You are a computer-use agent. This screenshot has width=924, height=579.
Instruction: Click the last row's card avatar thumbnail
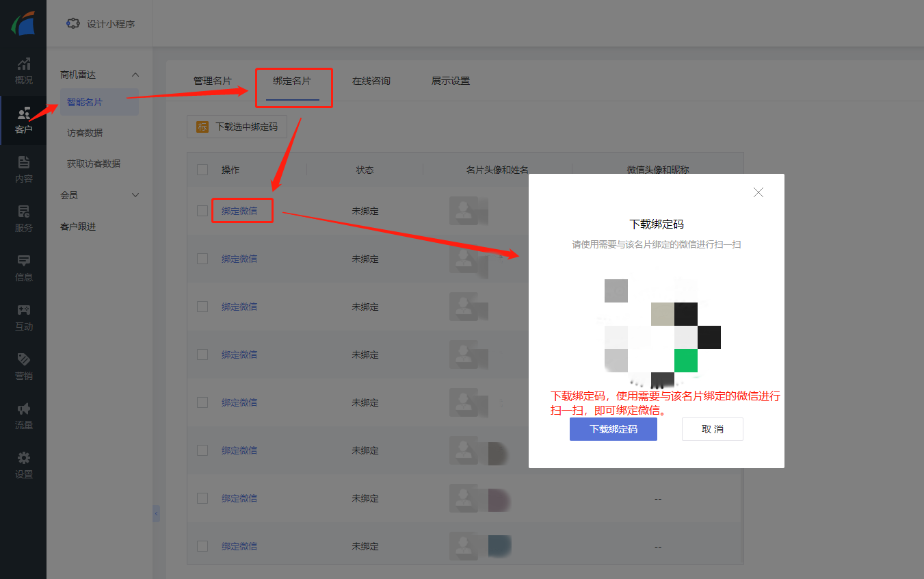tap(464, 546)
